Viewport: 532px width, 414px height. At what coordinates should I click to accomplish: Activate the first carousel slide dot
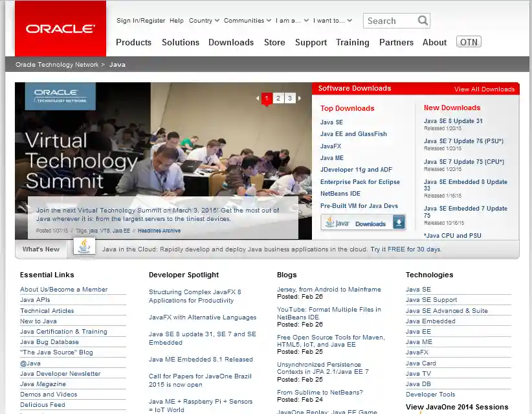[266, 98]
